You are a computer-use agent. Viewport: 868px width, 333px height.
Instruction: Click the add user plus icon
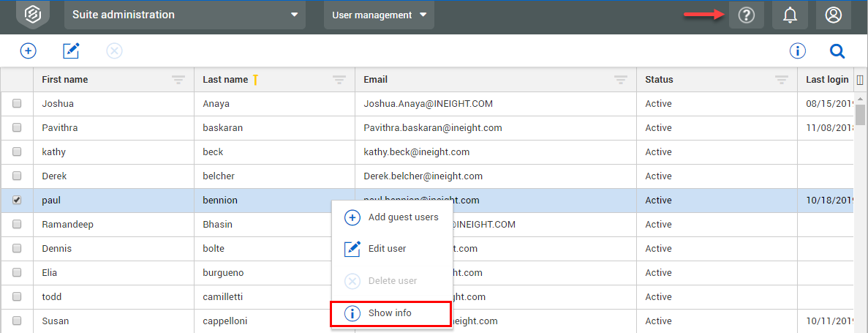pos(28,50)
